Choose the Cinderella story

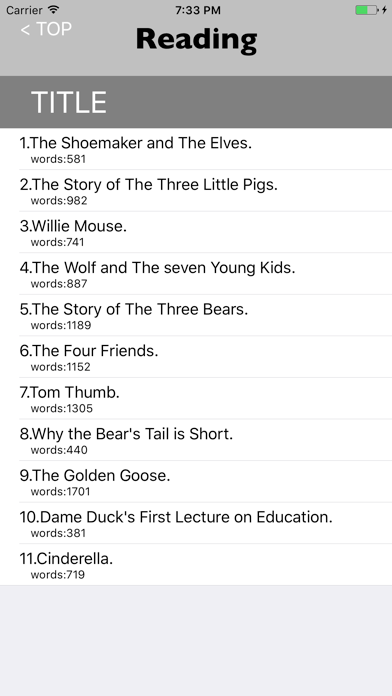196,565
